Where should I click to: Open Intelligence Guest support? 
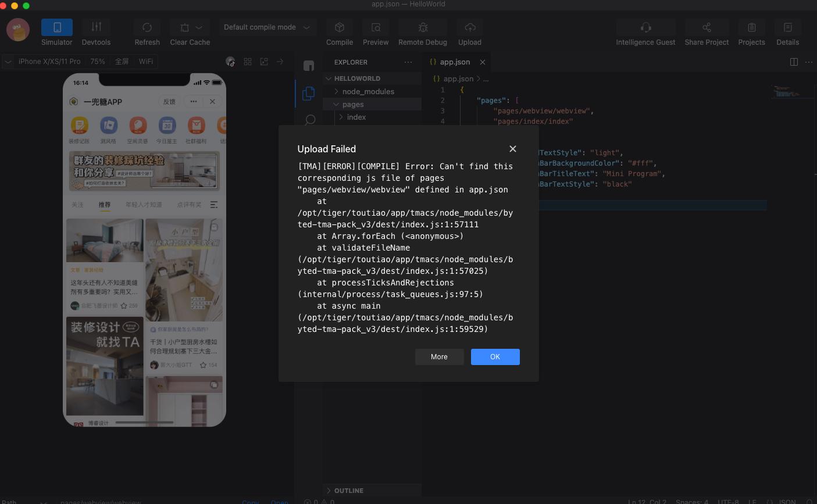[645, 27]
